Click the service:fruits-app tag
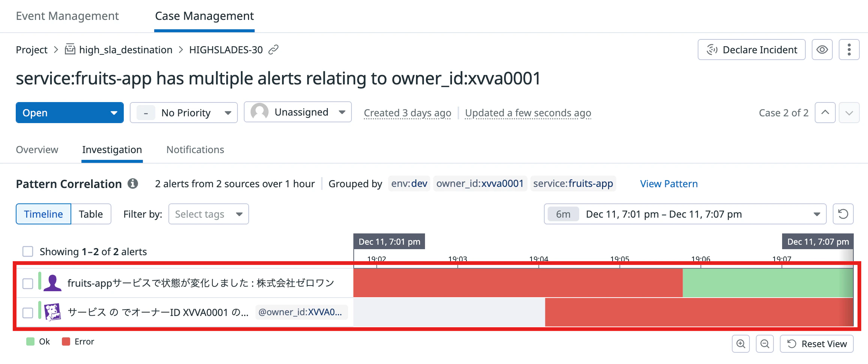 point(573,184)
